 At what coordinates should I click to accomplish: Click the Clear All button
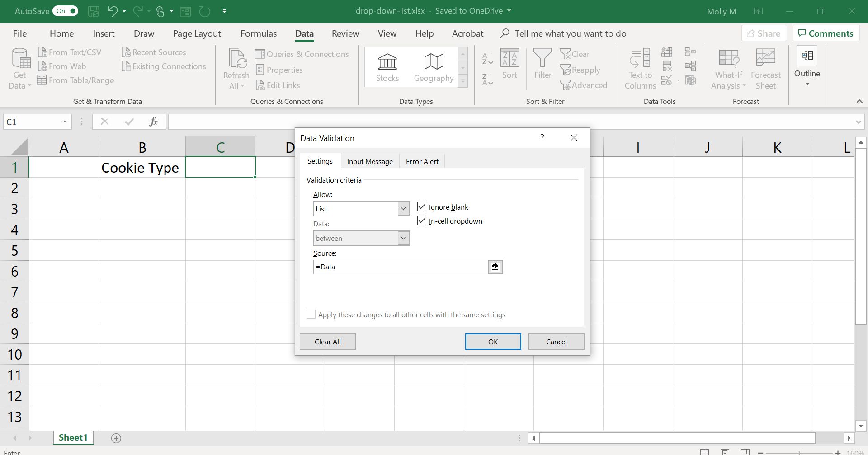click(327, 342)
